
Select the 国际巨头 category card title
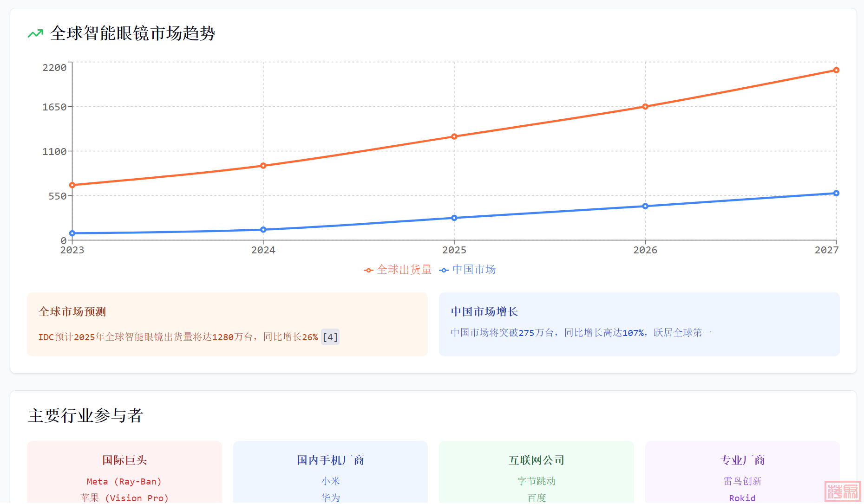pos(124,460)
